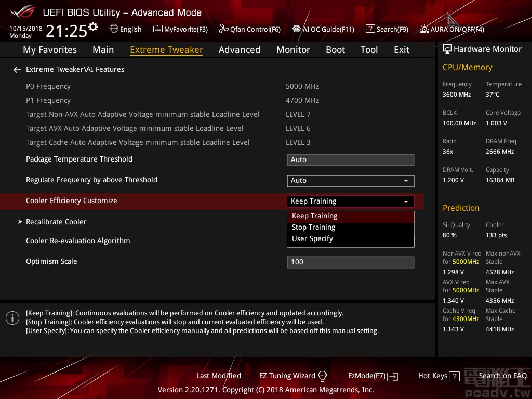The width and height of the screenshot is (532, 399).
Task: Toggle AURA ON/OFF(F4) lighting
Action: 452,29
